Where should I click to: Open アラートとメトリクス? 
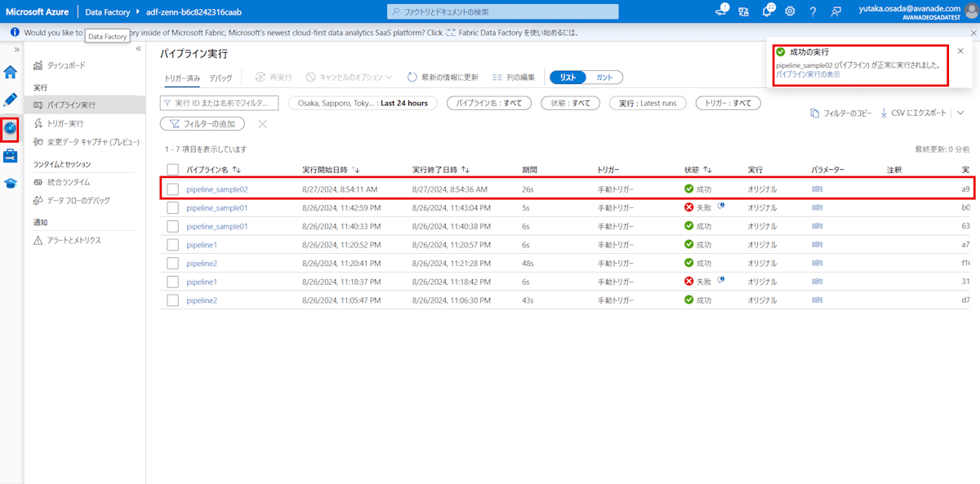coord(67,241)
